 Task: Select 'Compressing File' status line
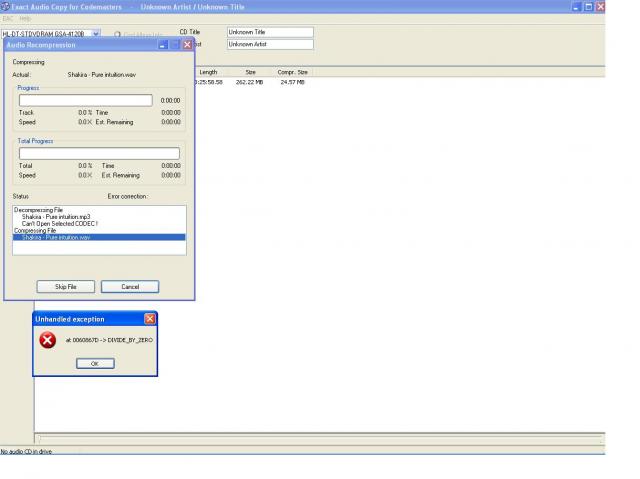pos(35,231)
